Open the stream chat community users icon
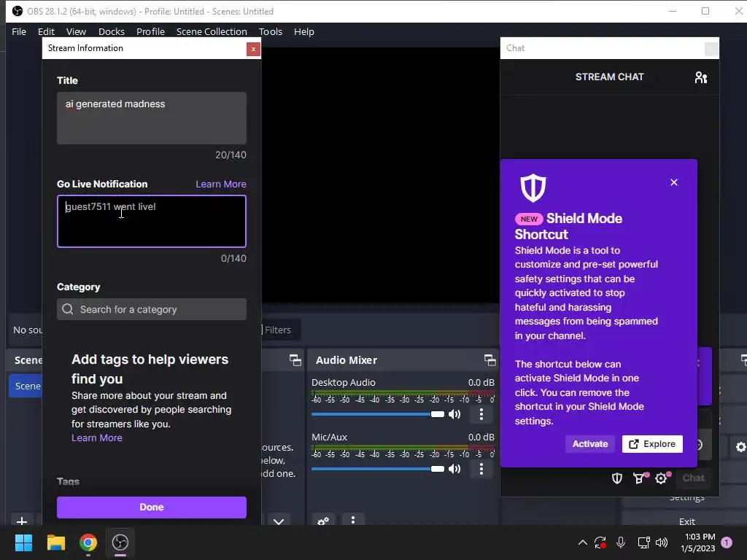Viewport: 747px width, 560px height. click(701, 77)
